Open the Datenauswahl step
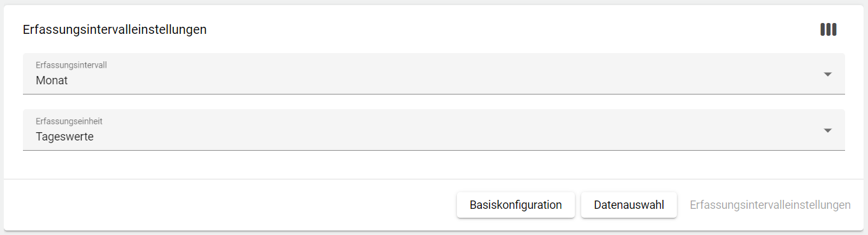This screenshot has height=235, width=868. [x=629, y=205]
